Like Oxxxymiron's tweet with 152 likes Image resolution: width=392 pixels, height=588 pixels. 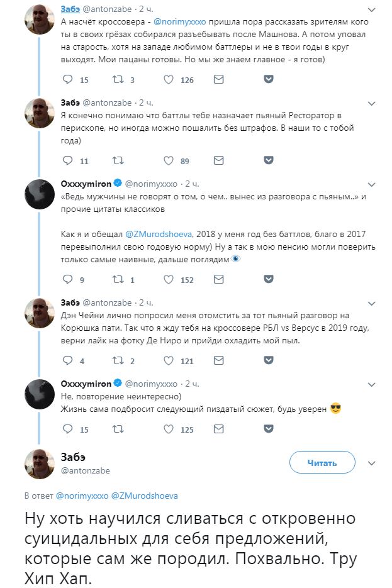pos(169,280)
